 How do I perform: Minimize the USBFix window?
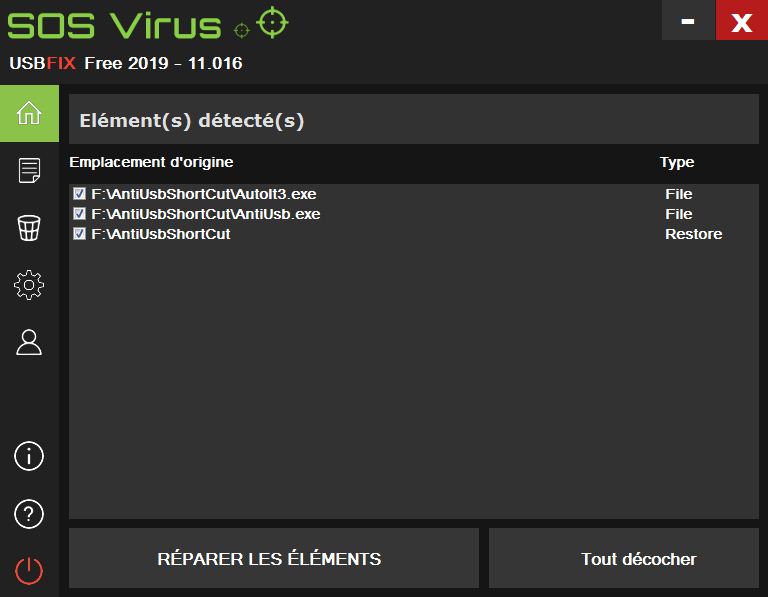[x=688, y=21]
